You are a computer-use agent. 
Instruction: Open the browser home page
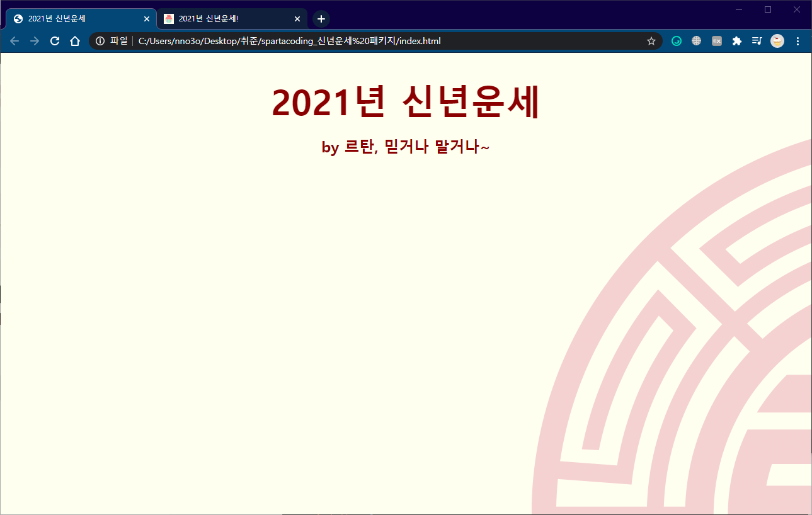[74, 41]
